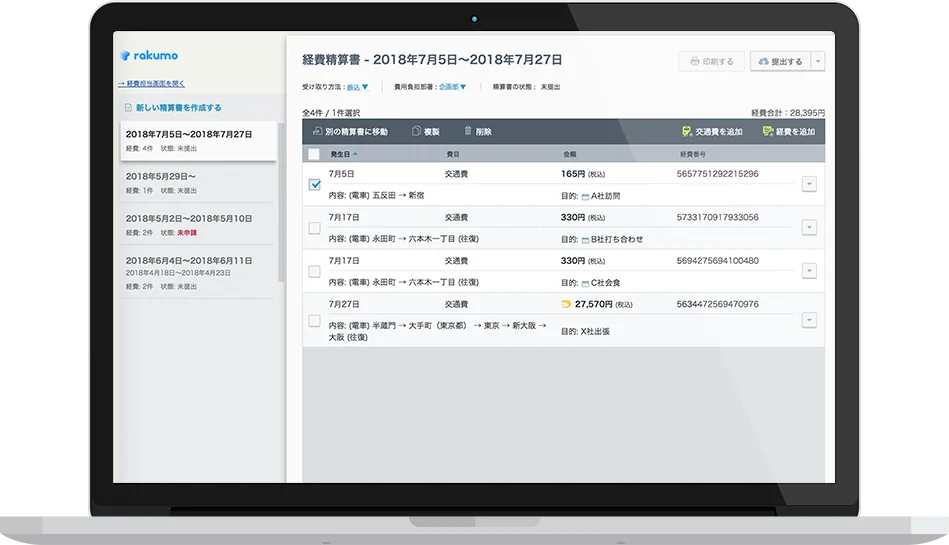Click calendar icon beside B社打ち合わせ
949x545 pixels.
pos(585,240)
